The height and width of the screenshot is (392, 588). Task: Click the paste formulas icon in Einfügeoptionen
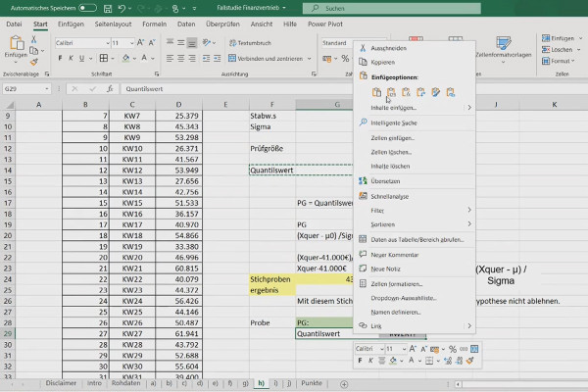406,92
